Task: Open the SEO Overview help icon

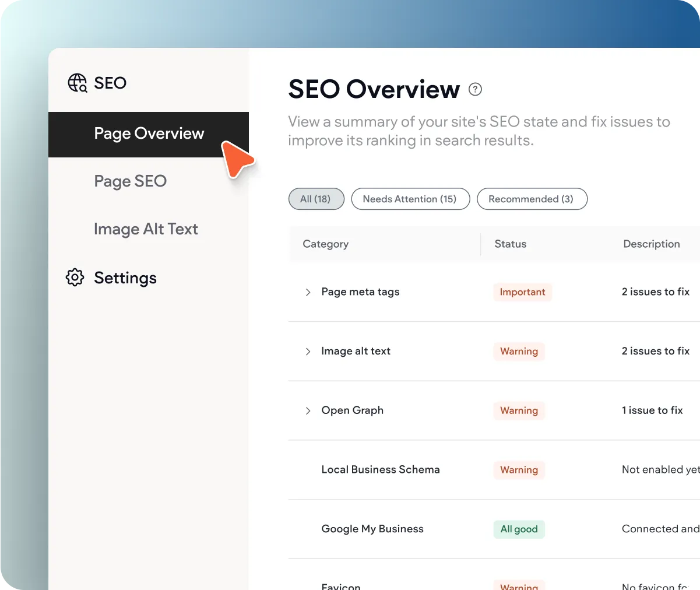Action: (x=475, y=89)
